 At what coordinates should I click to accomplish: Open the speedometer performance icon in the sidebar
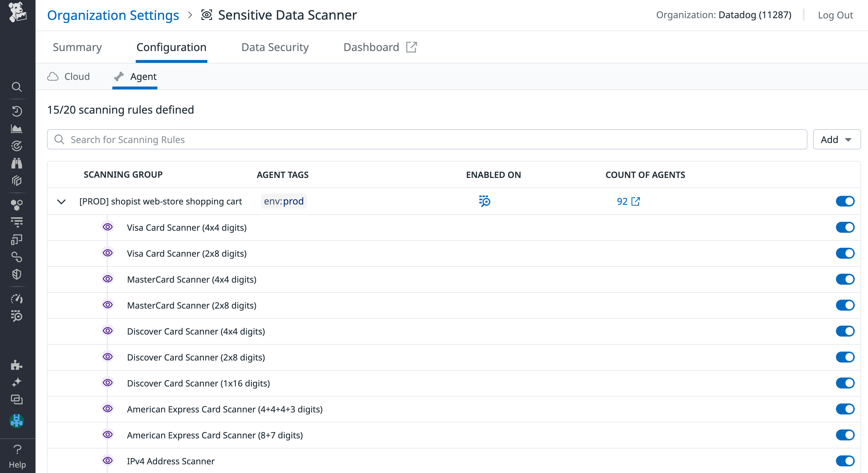pyautogui.click(x=17, y=299)
